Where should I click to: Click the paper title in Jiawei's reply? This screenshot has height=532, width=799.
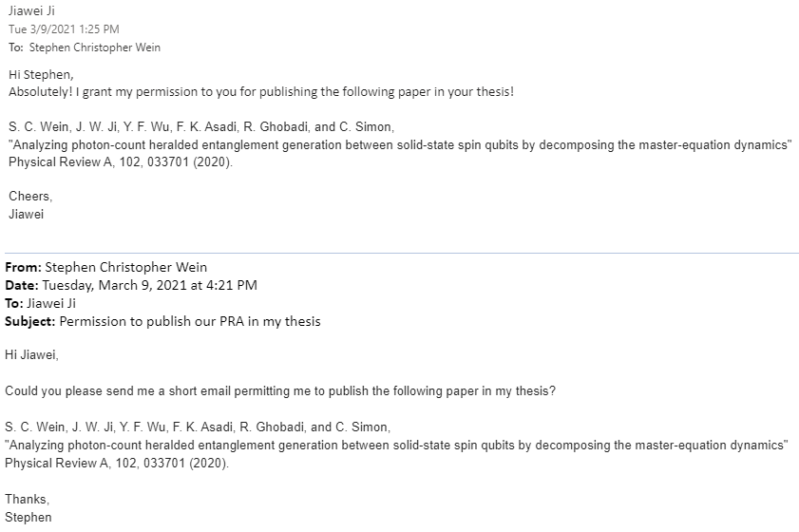tap(400, 145)
